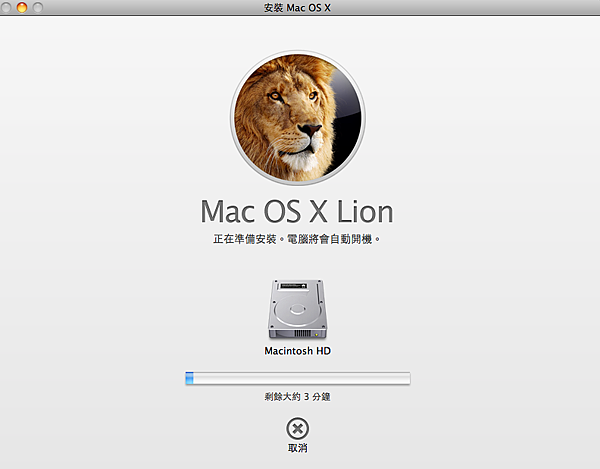Click the Macintosh HD label
The width and height of the screenshot is (600, 469).
tap(297, 351)
